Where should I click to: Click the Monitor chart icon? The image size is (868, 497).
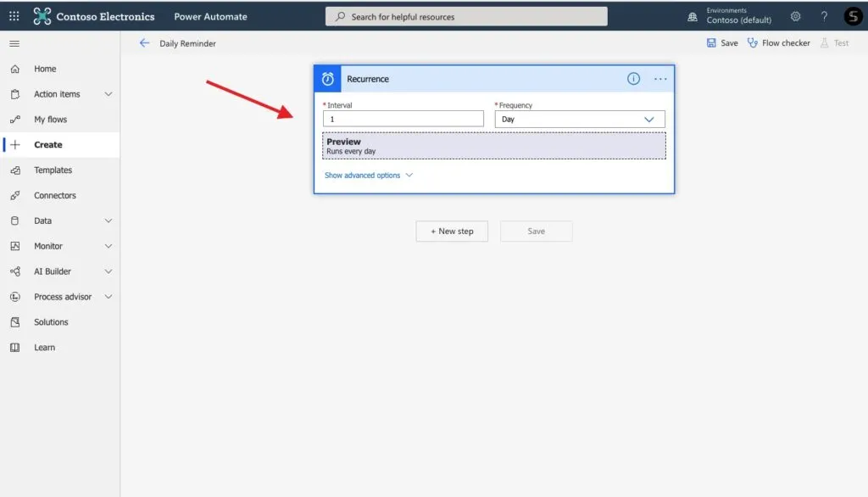pyautogui.click(x=15, y=246)
